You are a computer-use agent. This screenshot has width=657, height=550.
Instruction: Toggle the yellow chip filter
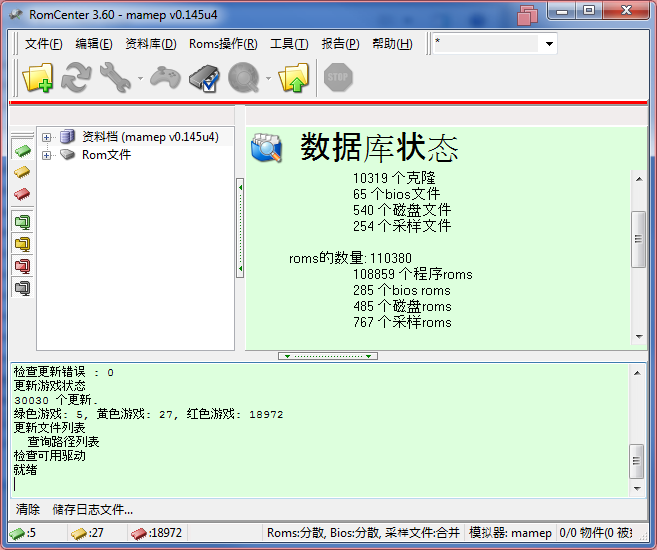(22, 172)
